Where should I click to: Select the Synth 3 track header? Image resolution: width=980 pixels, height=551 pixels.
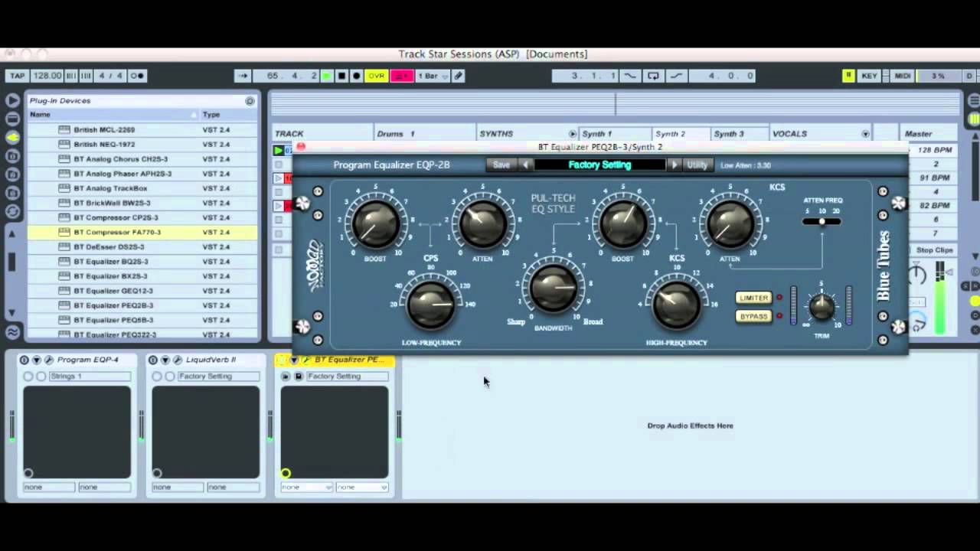(738, 134)
